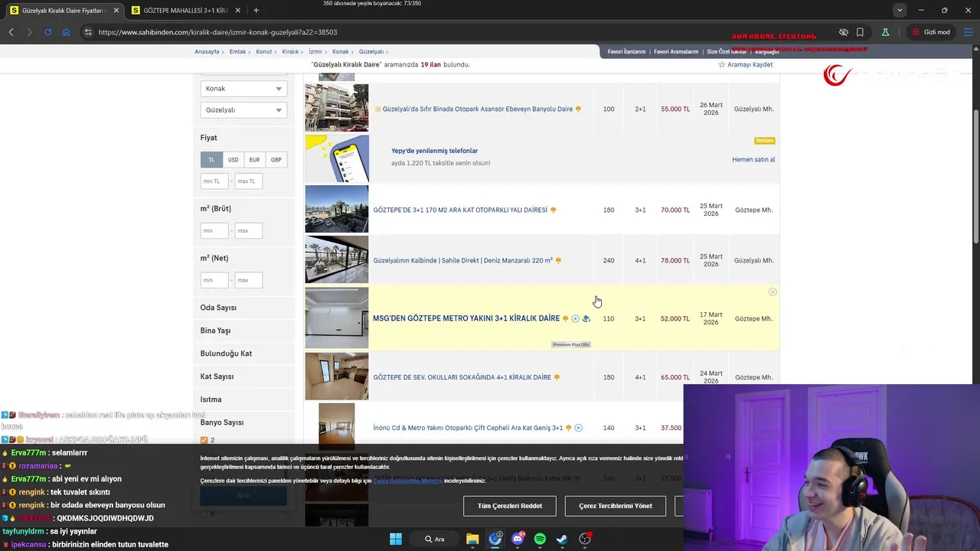This screenshot has width=980, height=551.
Task: Open Favori İlanlarım menu item
Action: coord(626,52)
